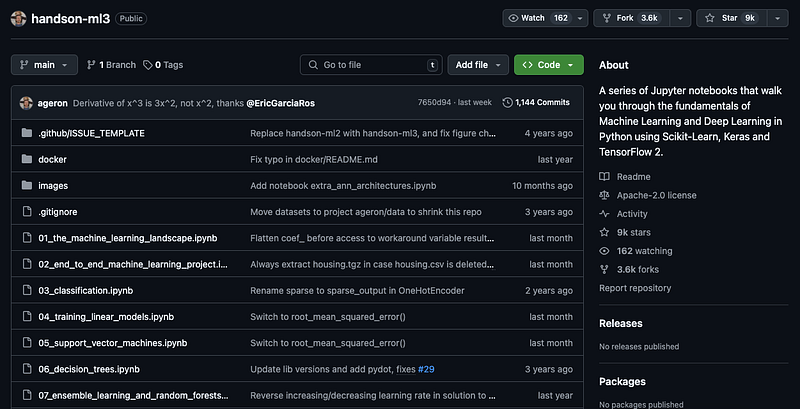Click the file icon beside 04_training_linear_models.ipynb
This screenshot has height=409, width=800.
coord(27,317)
